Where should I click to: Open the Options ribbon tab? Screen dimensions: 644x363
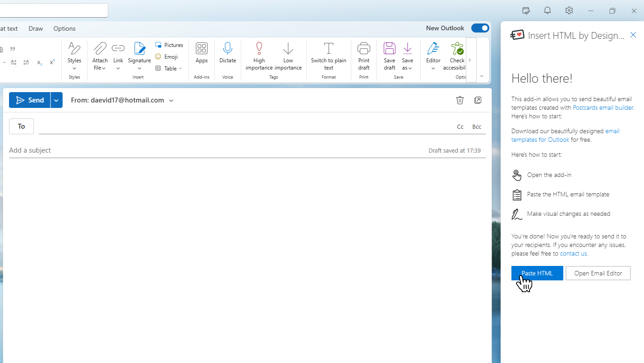(64, 28)
